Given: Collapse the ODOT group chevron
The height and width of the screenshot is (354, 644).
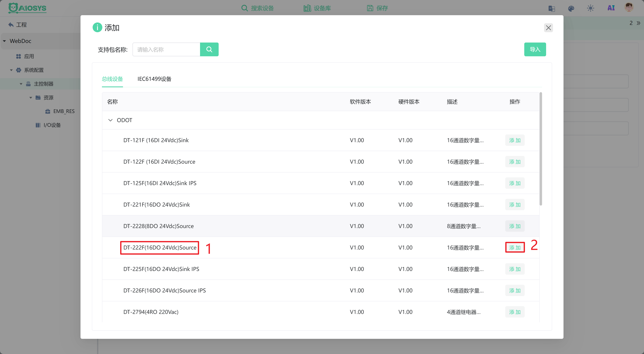Looking at the screenshot, I should click(x=110, y=120).
